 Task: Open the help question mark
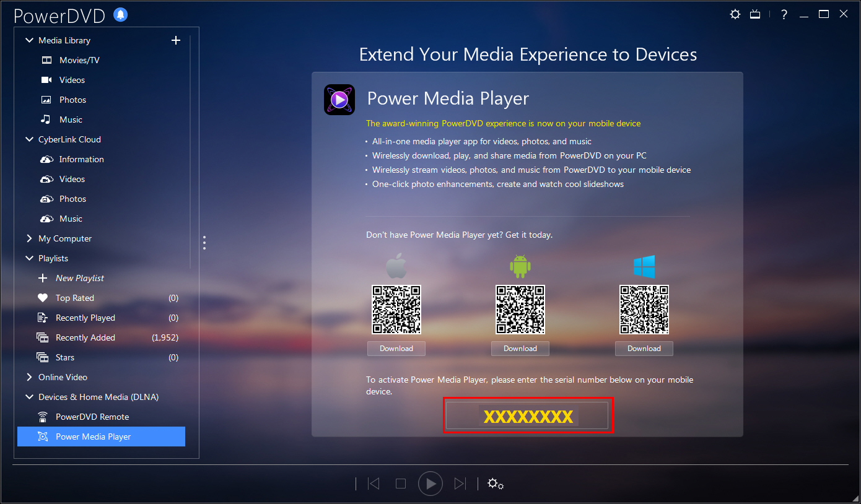pyautogui.click(x=784, y=14)
